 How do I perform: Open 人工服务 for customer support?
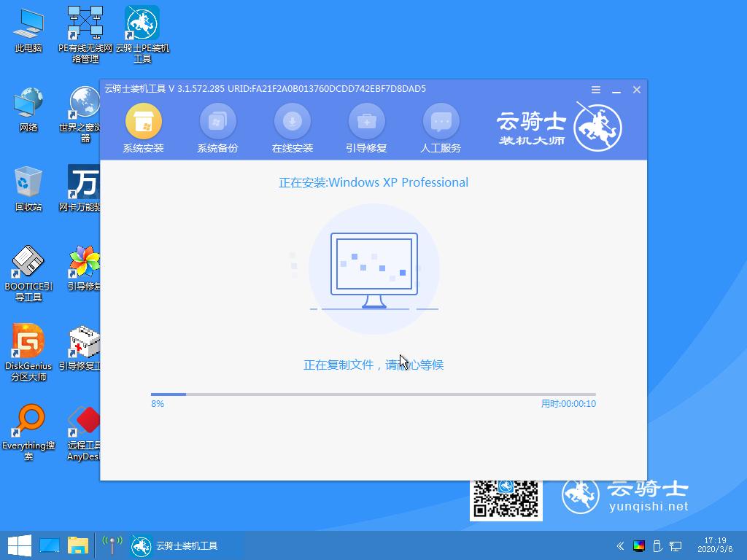coord(441,128)
